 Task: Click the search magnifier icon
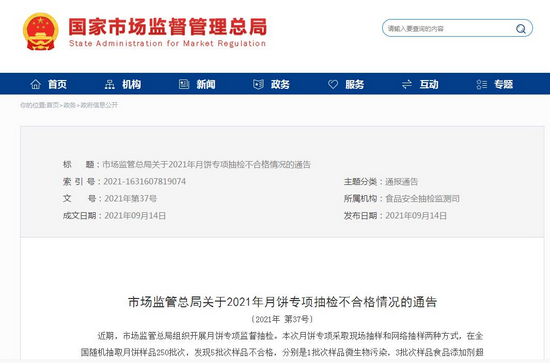tap(521, 29)
